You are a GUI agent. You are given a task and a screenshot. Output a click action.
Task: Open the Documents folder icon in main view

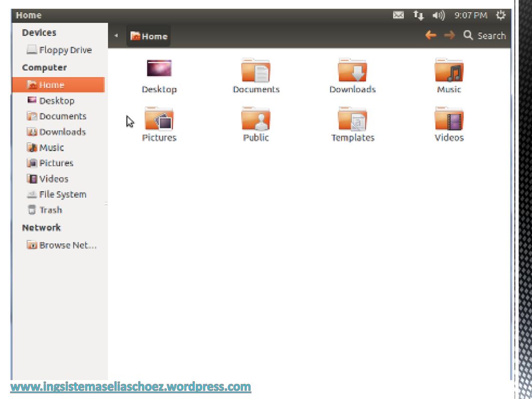(256, 71)
